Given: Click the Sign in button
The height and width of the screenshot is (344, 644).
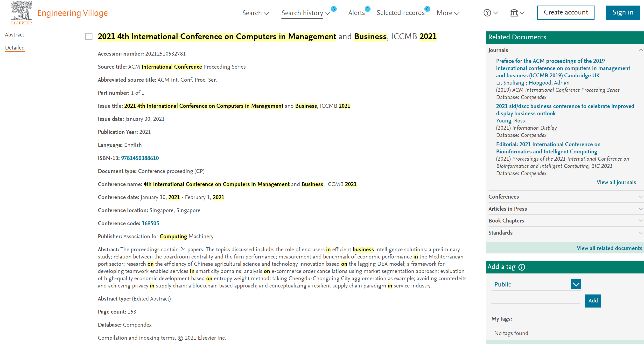Looking at the screenshot, I should tap(623, 13).
